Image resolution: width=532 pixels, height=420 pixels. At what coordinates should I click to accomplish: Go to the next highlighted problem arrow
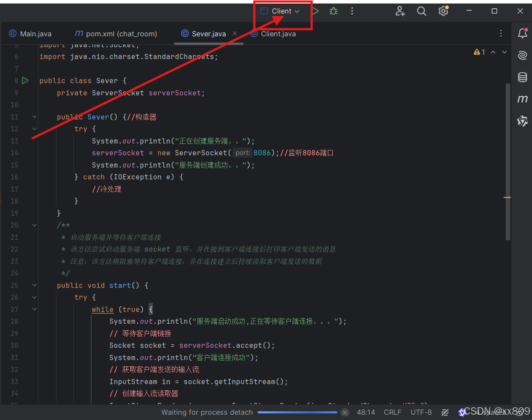coord(504,52)
